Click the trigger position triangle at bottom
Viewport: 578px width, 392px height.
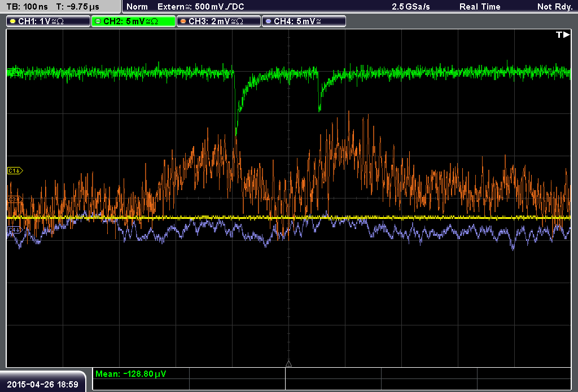(288, 364)
